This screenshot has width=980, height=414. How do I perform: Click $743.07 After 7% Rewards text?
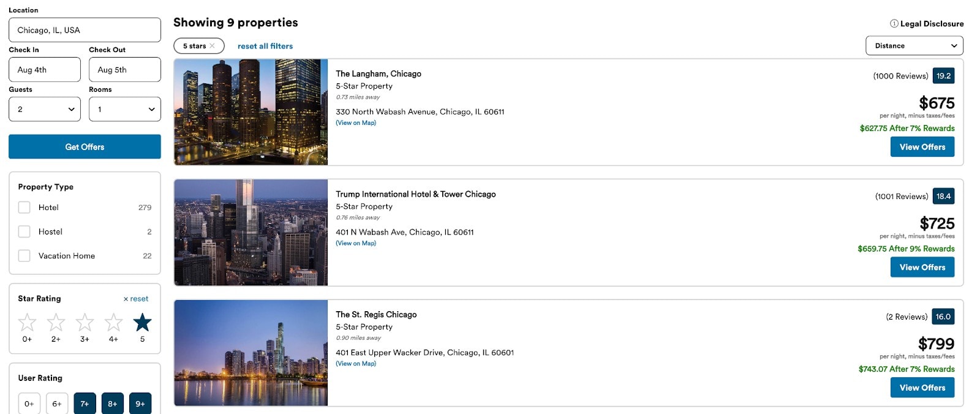coord(907,369)
